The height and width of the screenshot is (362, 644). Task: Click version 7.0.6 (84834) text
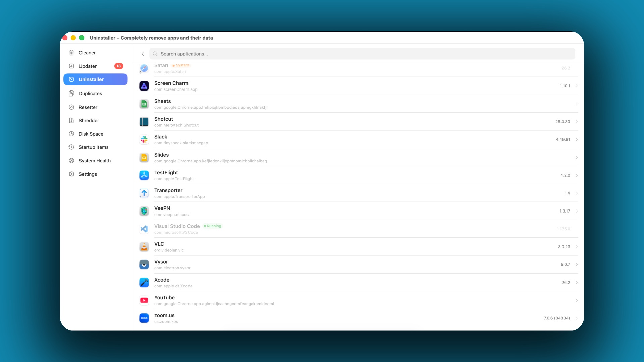(x=557, y=318)
